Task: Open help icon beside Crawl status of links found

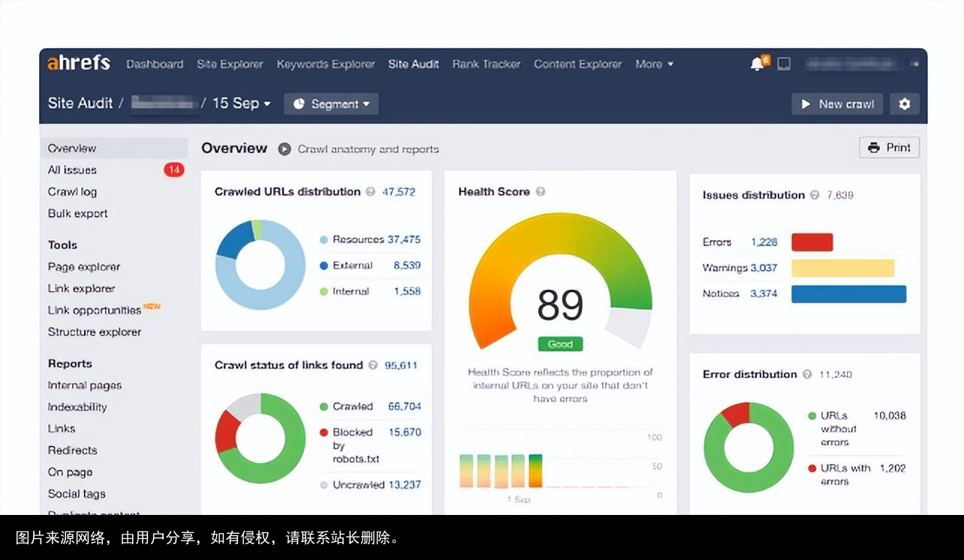Action: tap(374, 366)
